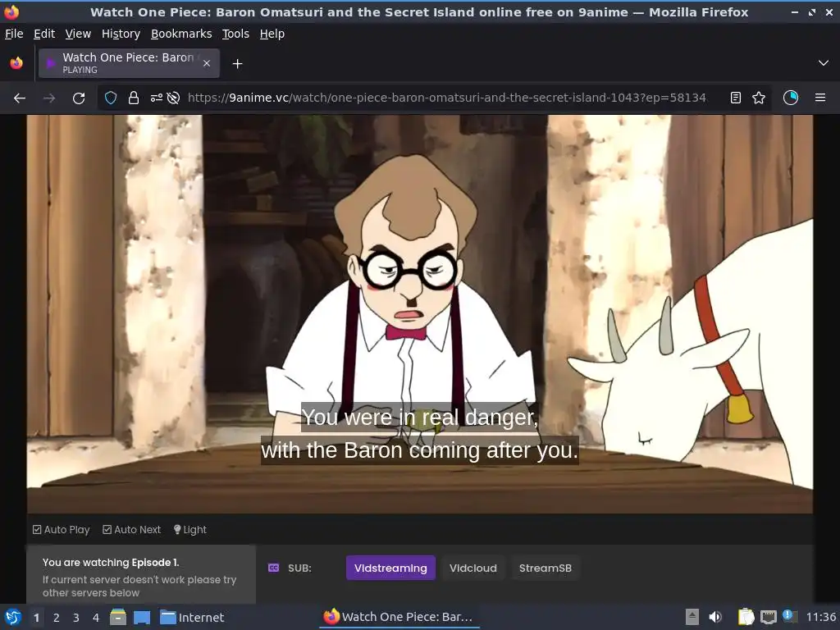Click the Firefox View pinned icon

pyautogui.click(x=16, y=63)
